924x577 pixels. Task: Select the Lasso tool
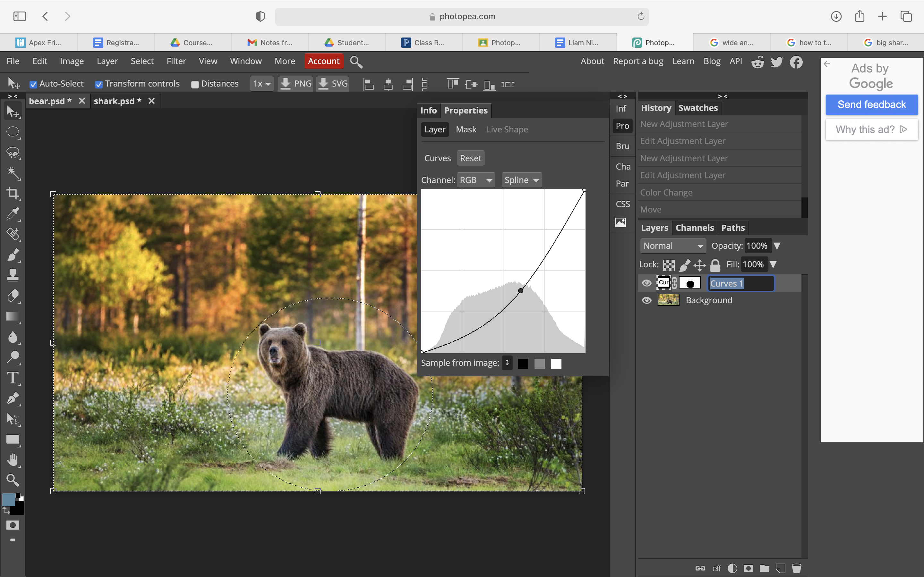pyautogui.click(x=13, y=153)
